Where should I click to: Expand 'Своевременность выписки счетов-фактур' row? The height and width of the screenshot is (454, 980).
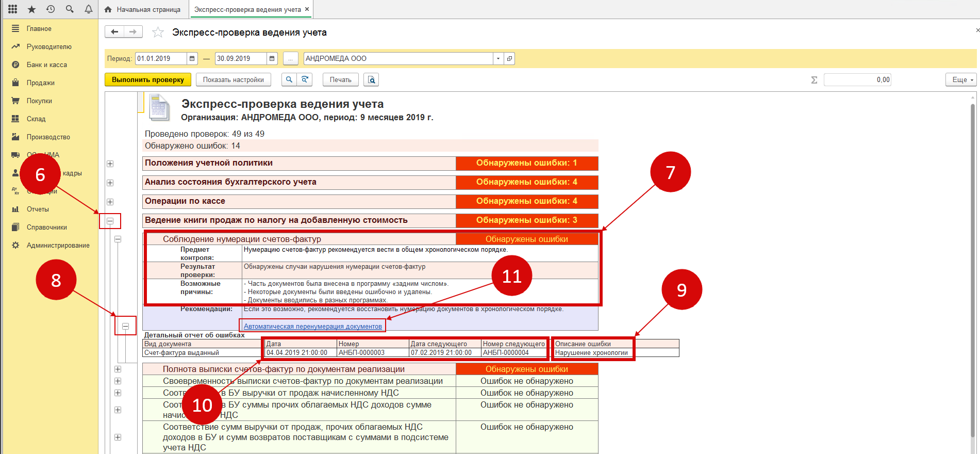pyautogui.click(x=118, y=381)
